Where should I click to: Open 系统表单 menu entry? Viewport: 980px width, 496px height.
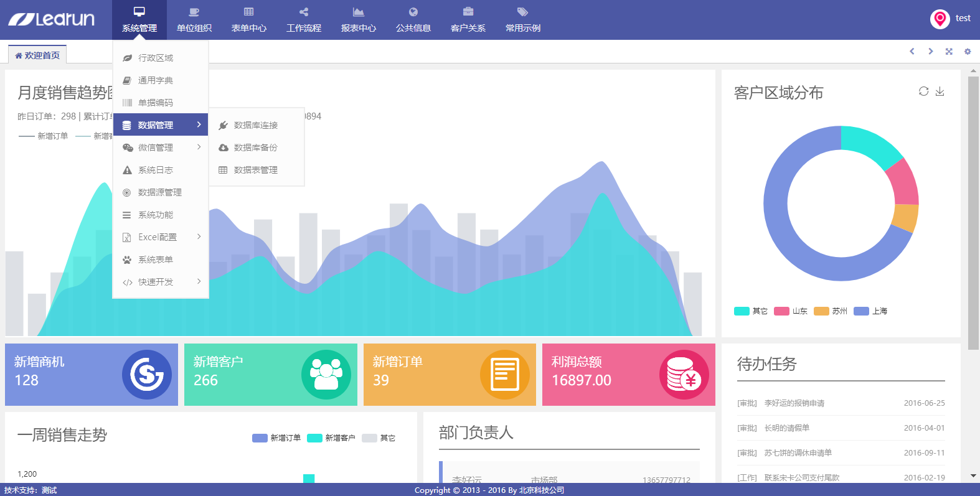pyautogui.click(x=161, y=260)
